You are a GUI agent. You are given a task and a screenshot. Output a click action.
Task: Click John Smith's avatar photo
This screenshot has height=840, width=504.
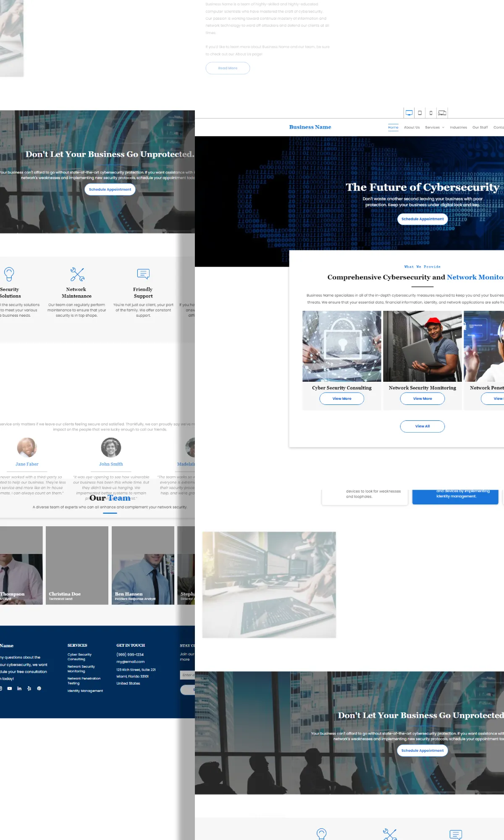111,448
